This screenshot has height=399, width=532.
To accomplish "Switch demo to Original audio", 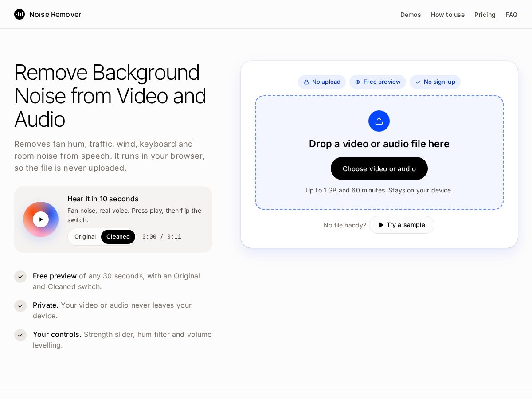I will click(x=85, y=237).
